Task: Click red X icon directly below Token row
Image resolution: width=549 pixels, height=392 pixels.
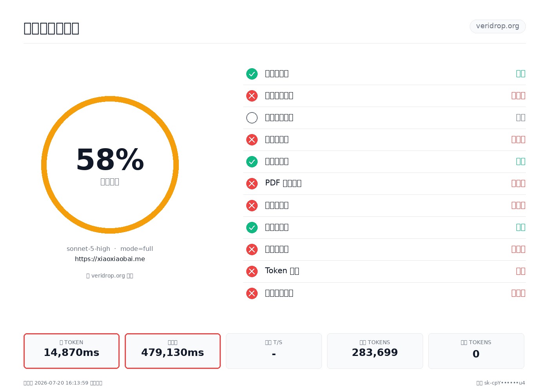Action: coord(252,293)
